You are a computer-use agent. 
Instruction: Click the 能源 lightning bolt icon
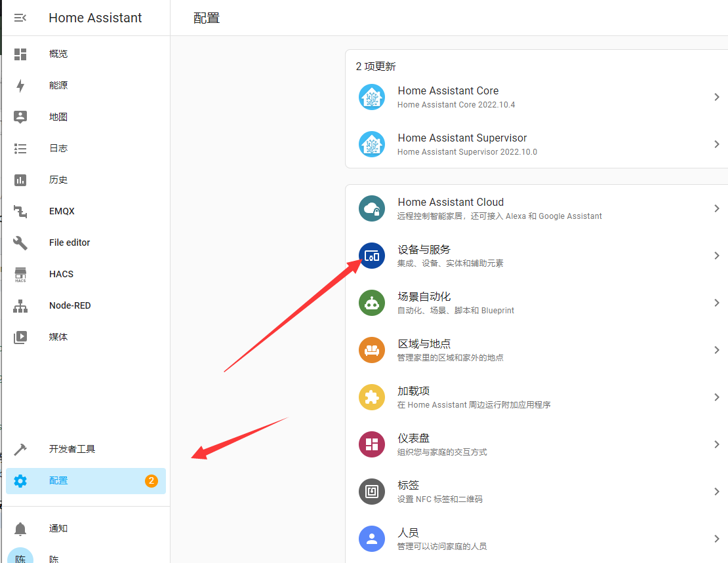(20, 85)
